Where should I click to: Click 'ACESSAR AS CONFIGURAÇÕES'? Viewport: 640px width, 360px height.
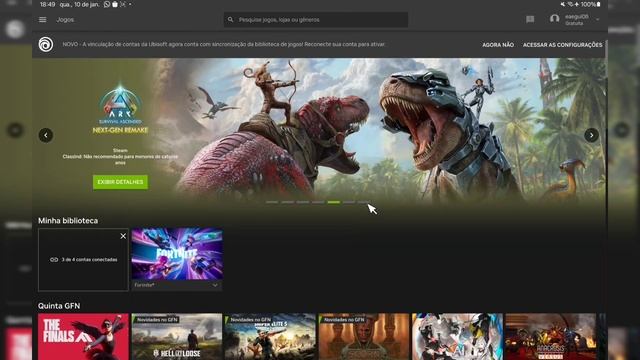point(562,45)
